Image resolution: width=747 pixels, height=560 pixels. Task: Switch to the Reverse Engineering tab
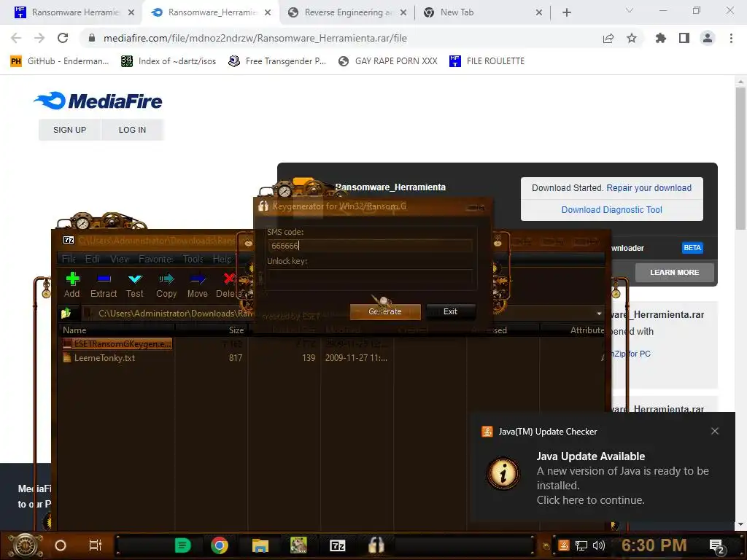click(x=348, y=12)
